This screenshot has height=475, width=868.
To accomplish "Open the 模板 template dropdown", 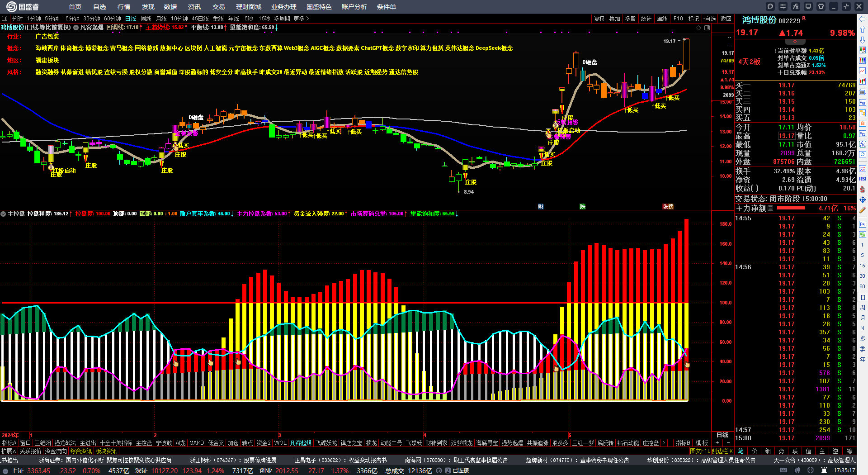I will [x=702, y=443].
